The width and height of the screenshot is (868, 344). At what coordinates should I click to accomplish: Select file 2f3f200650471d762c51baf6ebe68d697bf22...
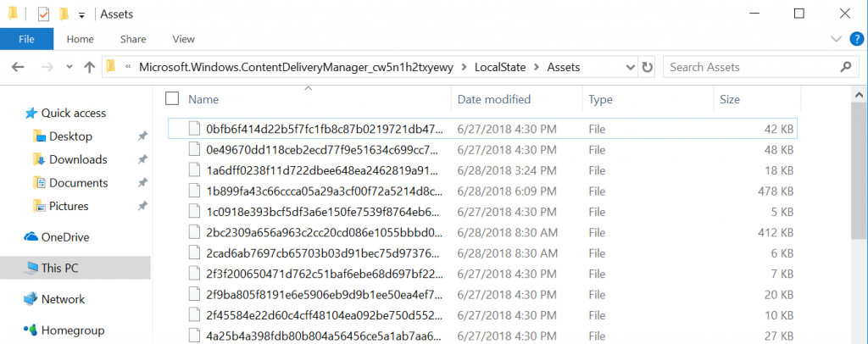[x=482, y=273]
